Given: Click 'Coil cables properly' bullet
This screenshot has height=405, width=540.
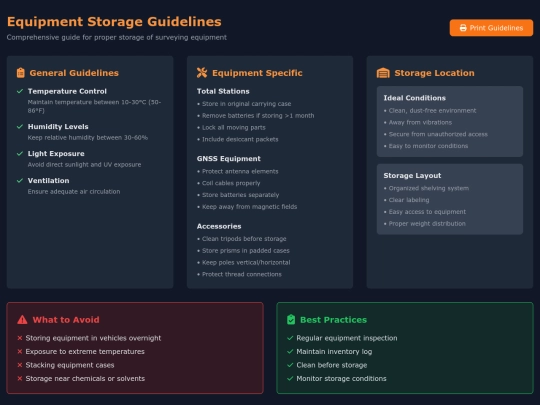Looking at the screenshot, I should (229, 183).
